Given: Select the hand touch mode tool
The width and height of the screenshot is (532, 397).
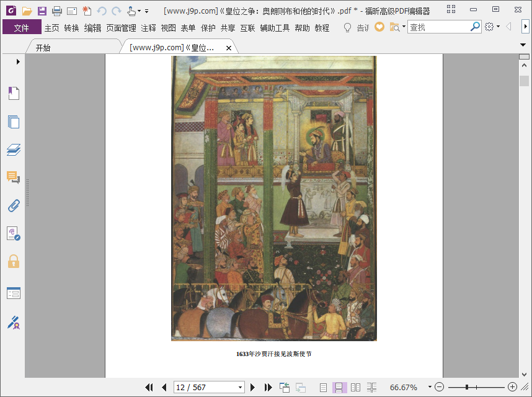Looking at the screenshot, I should pyautogui.click(x=131, y=11).
